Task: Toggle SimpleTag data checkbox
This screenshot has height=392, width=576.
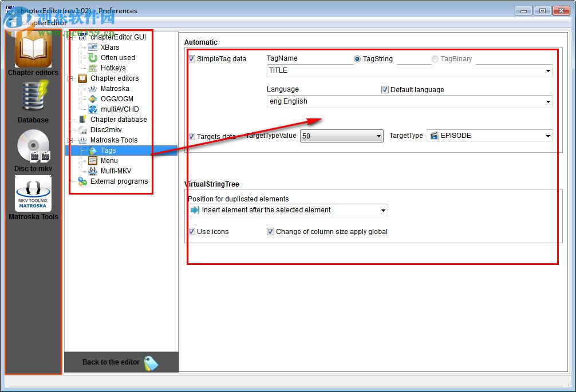Action: pyautogui.click(x=192, y=59)
